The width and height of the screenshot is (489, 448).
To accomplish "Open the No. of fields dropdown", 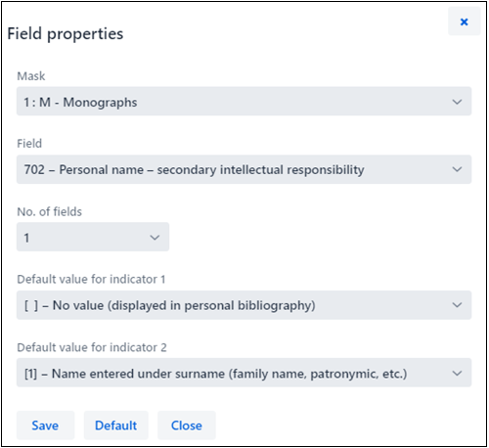I will (x=93, y=237).
